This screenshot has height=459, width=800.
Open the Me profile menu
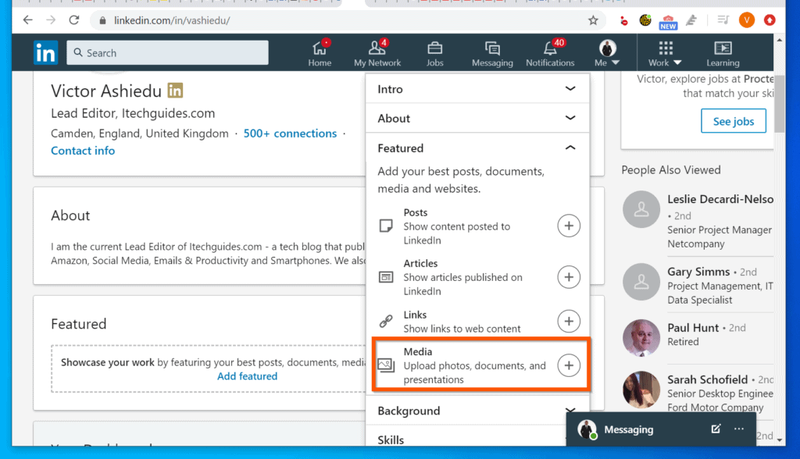pyautogui.click(x=607, y=53)
